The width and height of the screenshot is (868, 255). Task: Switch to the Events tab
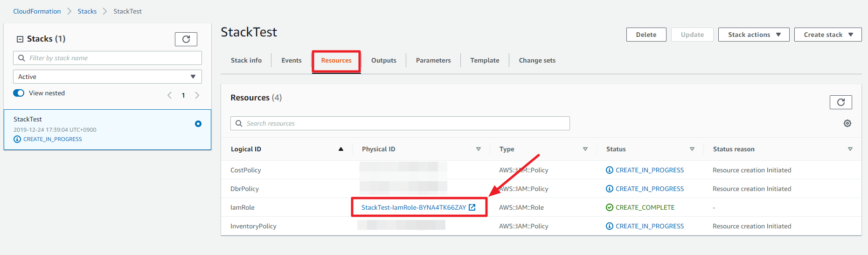tap(292, 60)
